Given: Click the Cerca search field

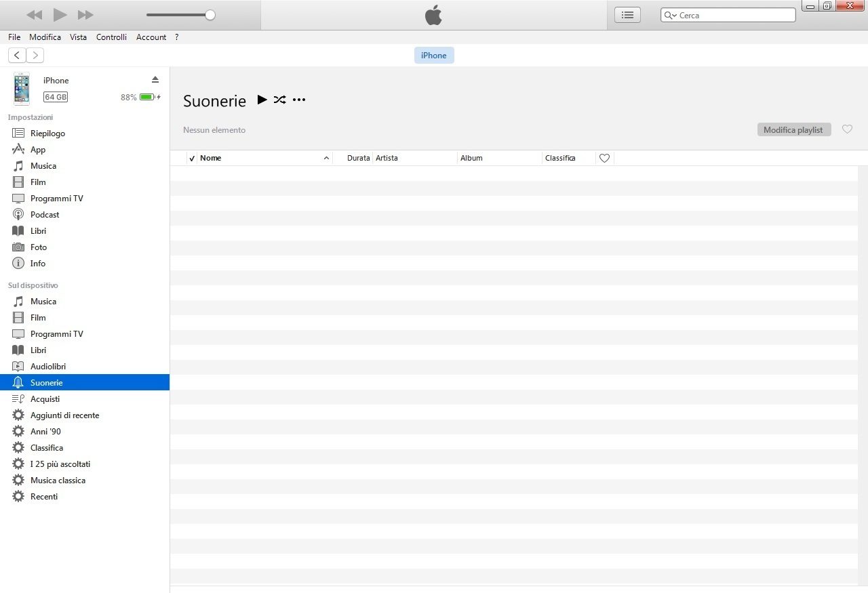Looking at the screenshot, I should pyautogui.click(x=728, y=15).
